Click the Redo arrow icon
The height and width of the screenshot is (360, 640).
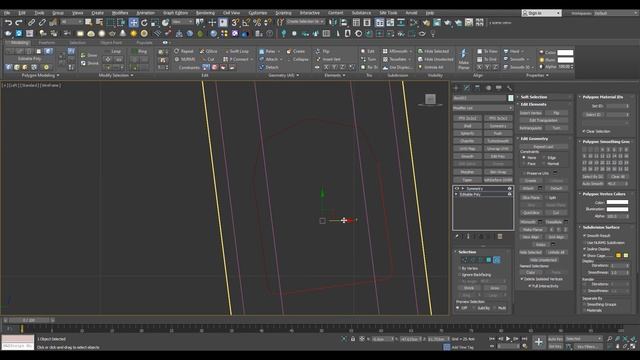click(19, 23)
